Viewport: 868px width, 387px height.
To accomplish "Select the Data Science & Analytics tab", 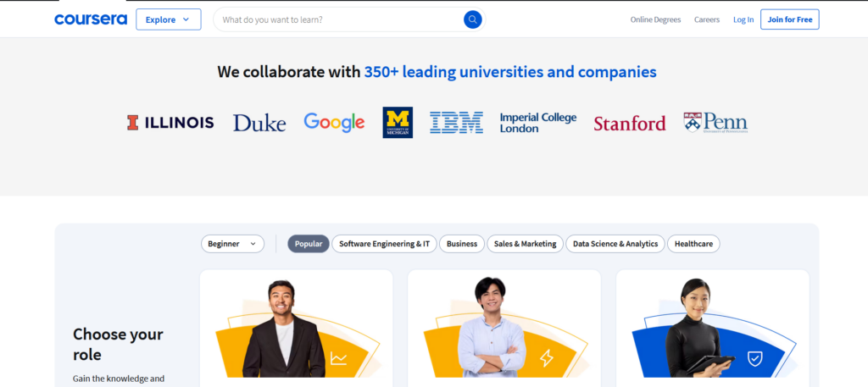I will pos(615,244).
